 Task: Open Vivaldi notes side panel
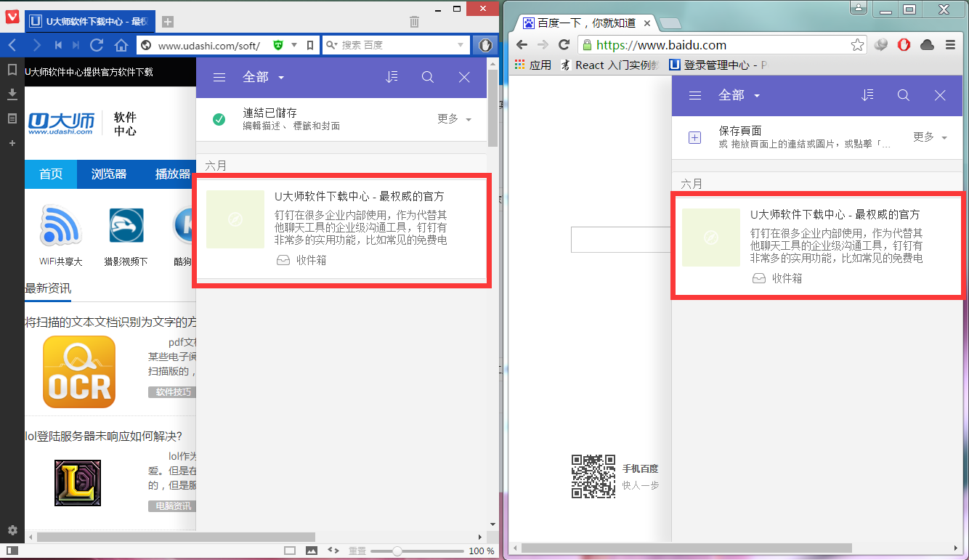(x=12, y=118)
